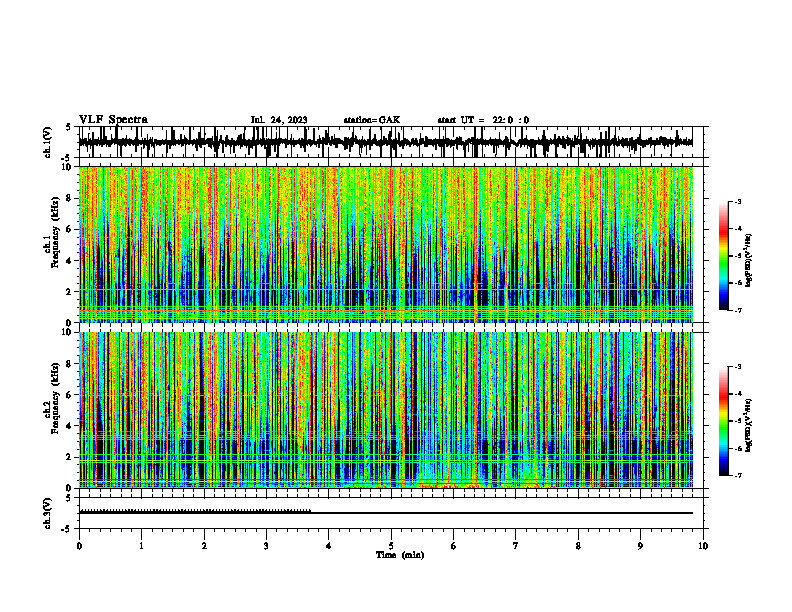Click the '-3' value on ch.2 color bar
The height and width of the screenshot is (612, 792).
coord(737,367)
